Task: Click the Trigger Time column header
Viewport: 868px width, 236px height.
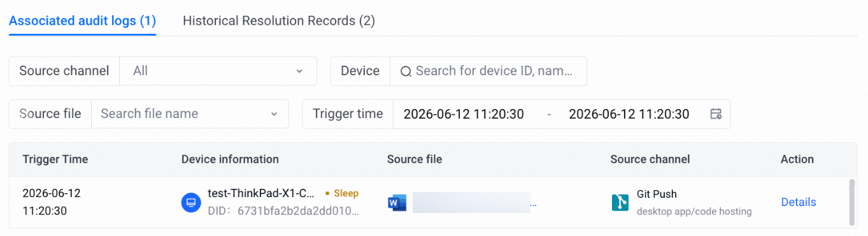Action: 55,159
